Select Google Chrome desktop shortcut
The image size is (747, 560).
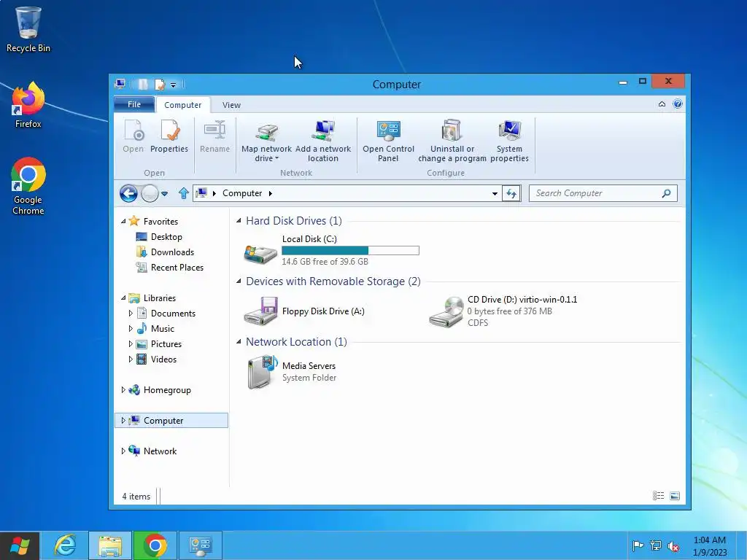click(28, 186)
